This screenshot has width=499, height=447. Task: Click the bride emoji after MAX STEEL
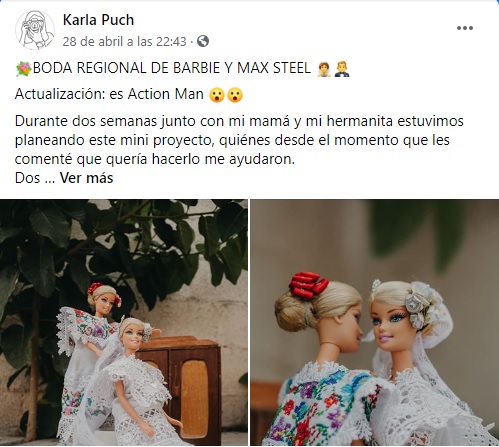[x=324, y=69]
